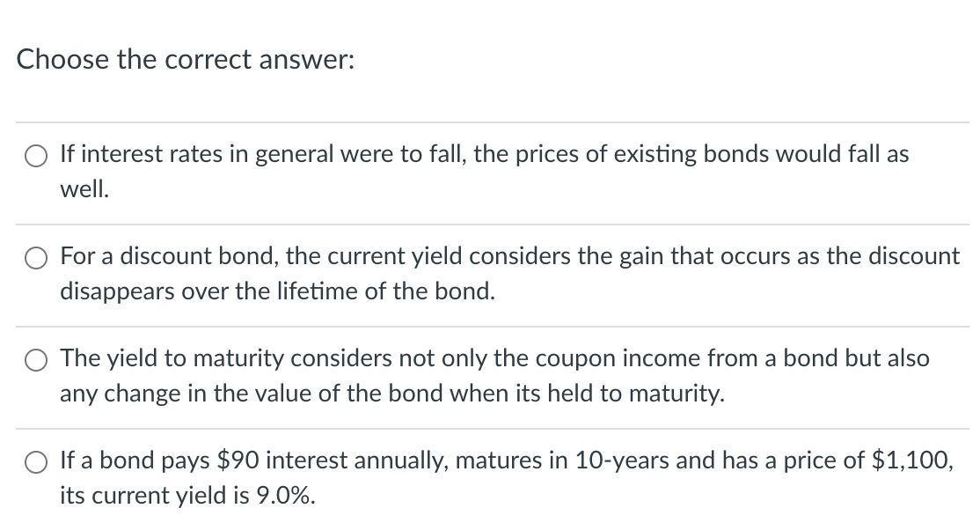Viewport: 980px width, 523px height.
Task: Choose the yield to maturity radio button
Action: (x=35, y=360)
